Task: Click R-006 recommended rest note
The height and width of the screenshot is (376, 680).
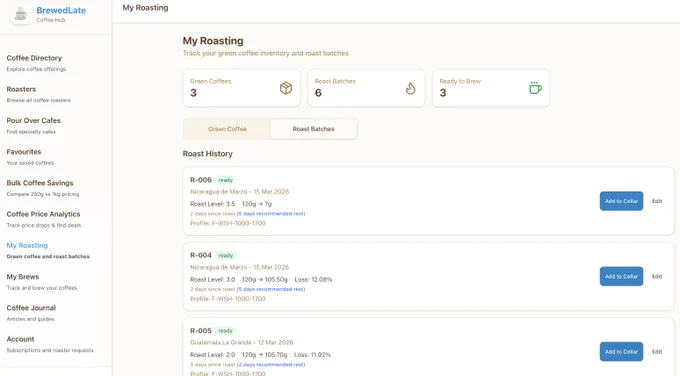Action: pos(271,214)
